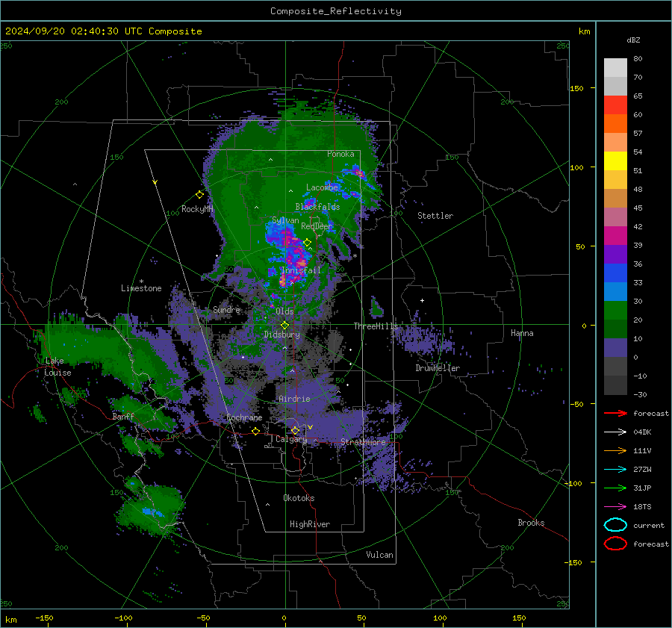The height and width of the screenshot is (628, 672).
Task: Click the Vulcan city label
Action: [379, 555]
